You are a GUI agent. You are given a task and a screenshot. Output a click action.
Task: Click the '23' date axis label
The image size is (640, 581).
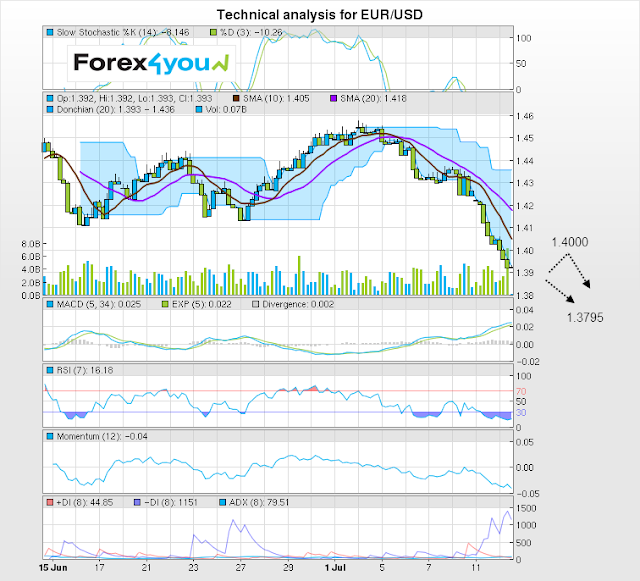193,568
